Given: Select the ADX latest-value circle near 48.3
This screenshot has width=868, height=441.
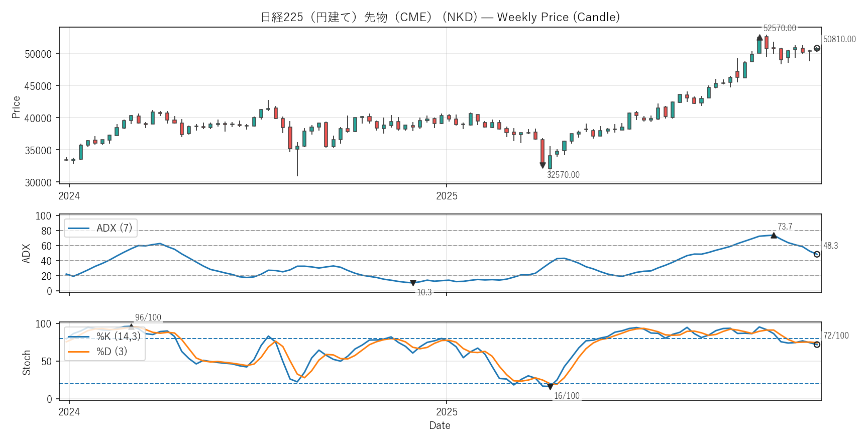Looking at the screenshot, I should (817, 254).
